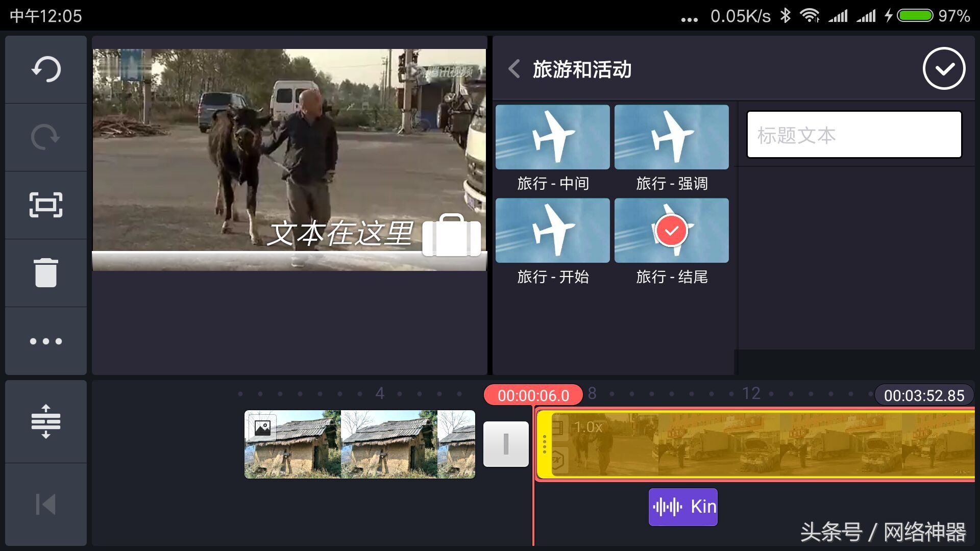Tap the 1.0x speed indicator on clip
This screenshot has width=980, height=551.
(x=587, y=428)
